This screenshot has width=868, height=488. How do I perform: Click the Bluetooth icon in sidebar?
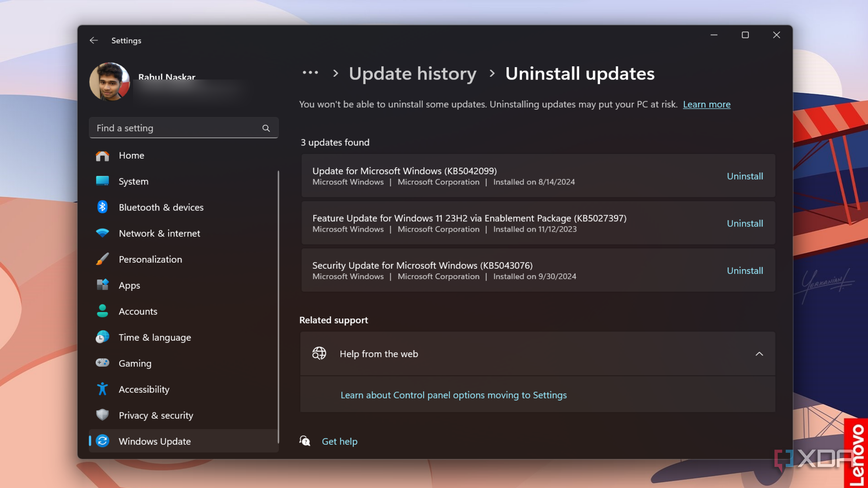tap(102, 207)
